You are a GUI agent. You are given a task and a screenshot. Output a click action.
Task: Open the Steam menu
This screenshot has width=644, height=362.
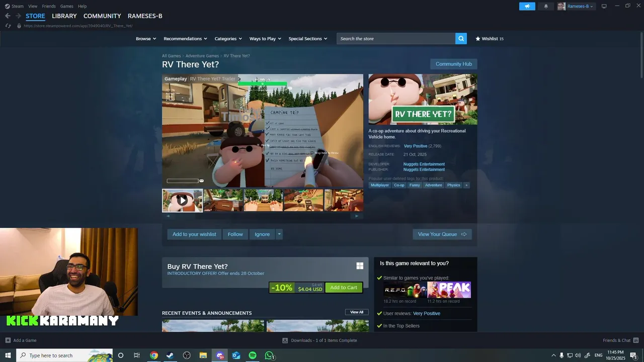tap(14, 6)
